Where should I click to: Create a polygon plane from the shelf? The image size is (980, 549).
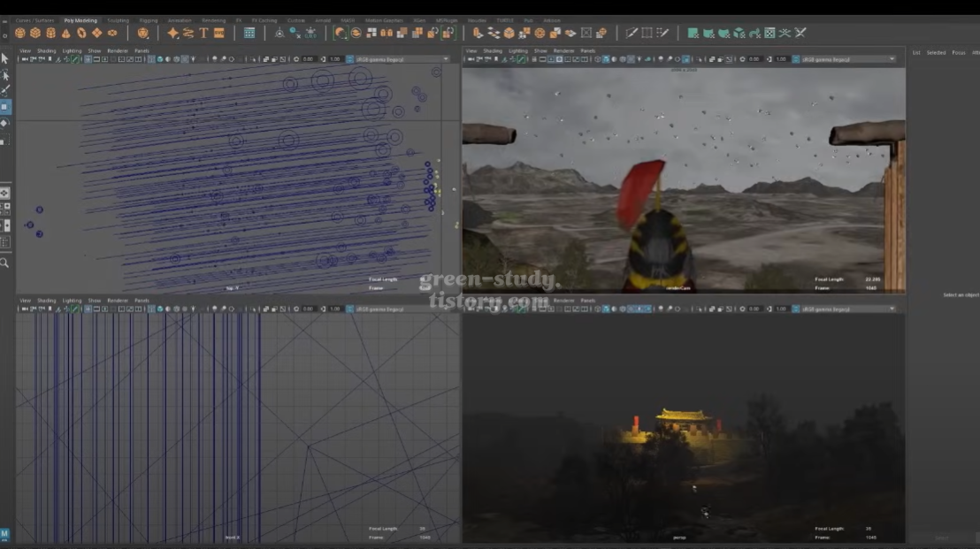pos(97,33)
